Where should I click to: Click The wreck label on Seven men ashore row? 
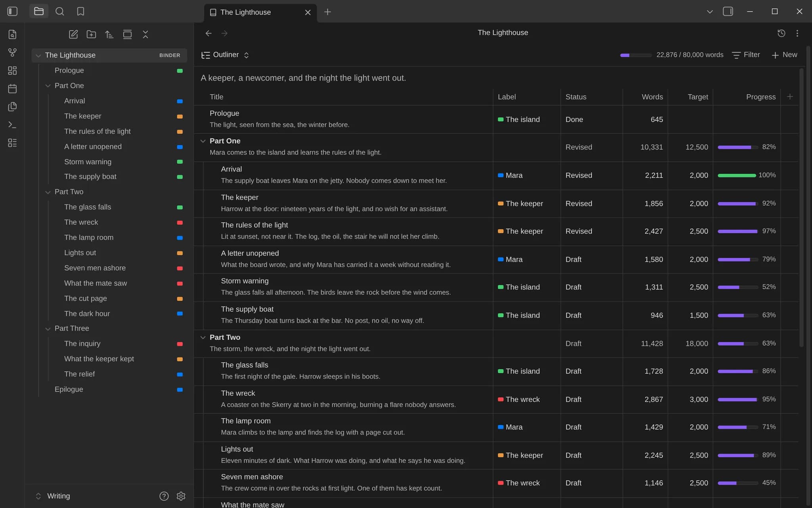[x=519, y=483]
